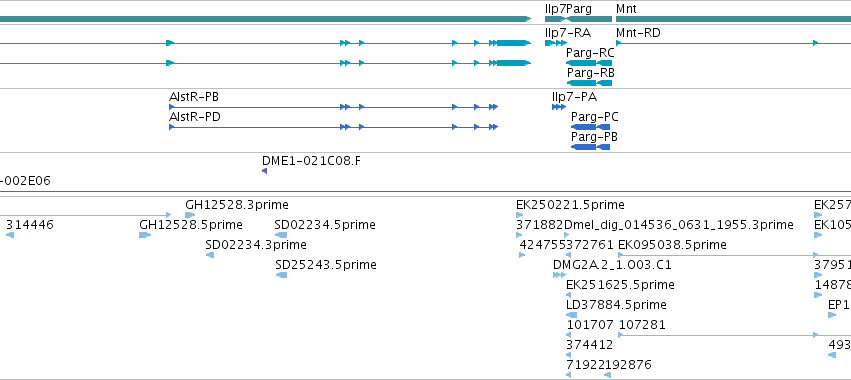The height and width of the screenshot is (380, 851).
Task: Select the GH12528.3prime feature arrow
Action: [x=190, y=215]
